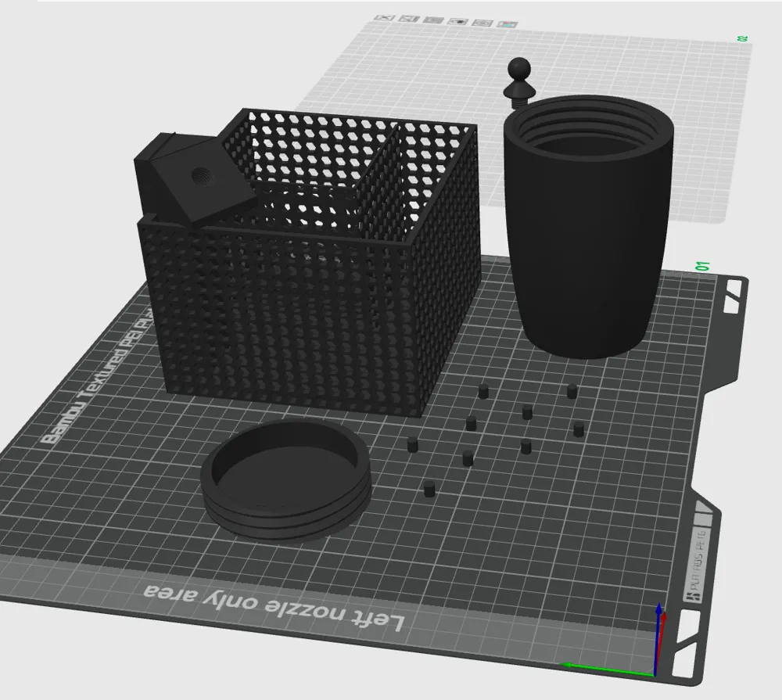
Task: Select the small peg closest to the lid
Action: (x=412, y=444)
